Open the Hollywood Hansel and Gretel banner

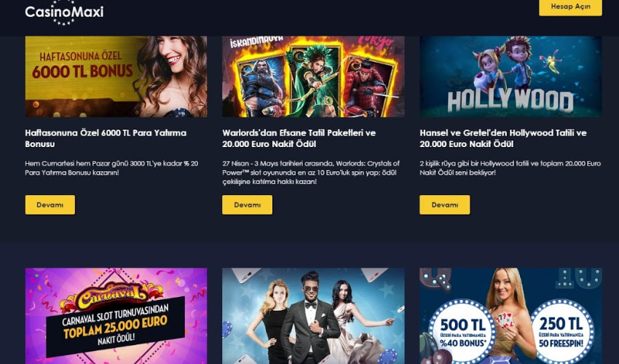(x=510, y=76)
